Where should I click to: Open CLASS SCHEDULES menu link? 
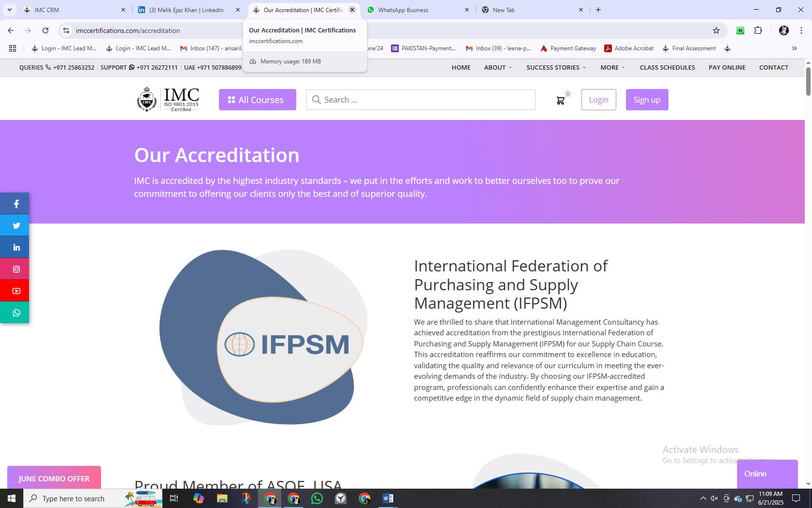[667, 67]
